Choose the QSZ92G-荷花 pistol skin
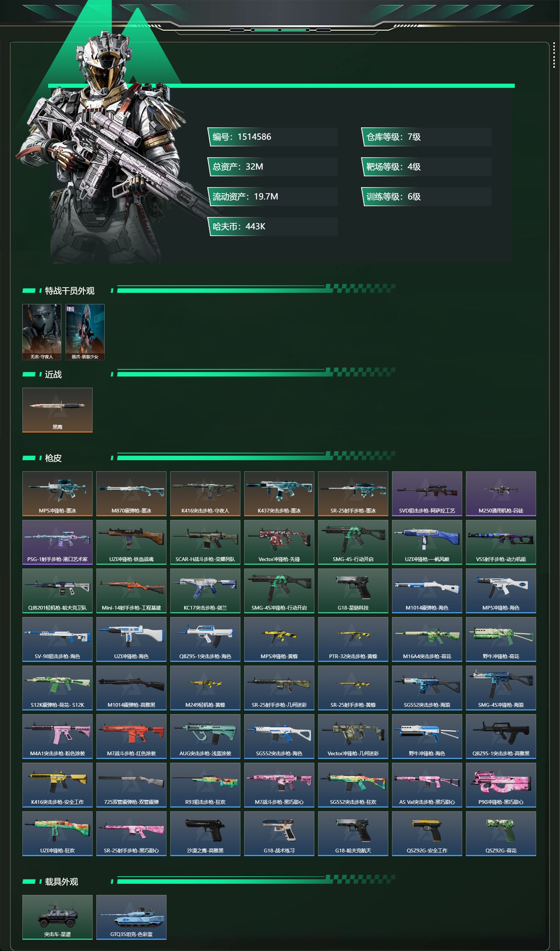 [501, 834]
